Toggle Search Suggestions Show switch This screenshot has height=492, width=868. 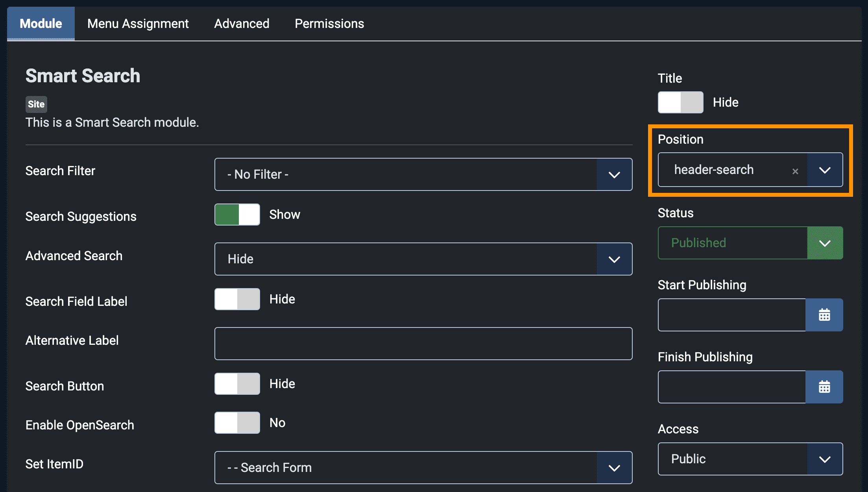[x=237, y=215]
